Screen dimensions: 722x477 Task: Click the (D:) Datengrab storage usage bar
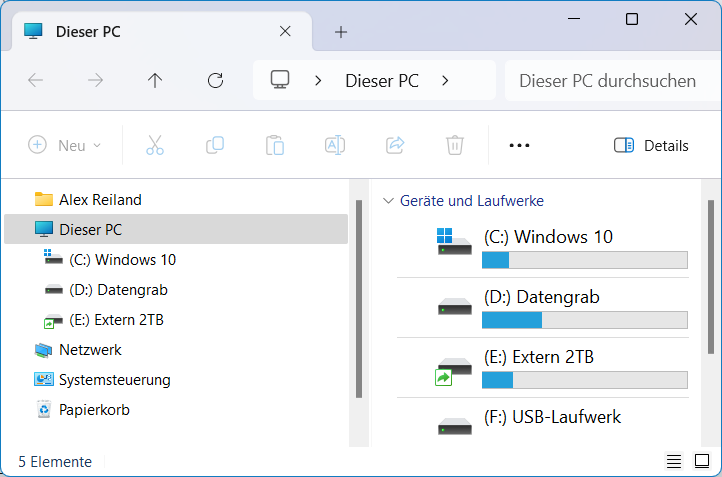584,320
